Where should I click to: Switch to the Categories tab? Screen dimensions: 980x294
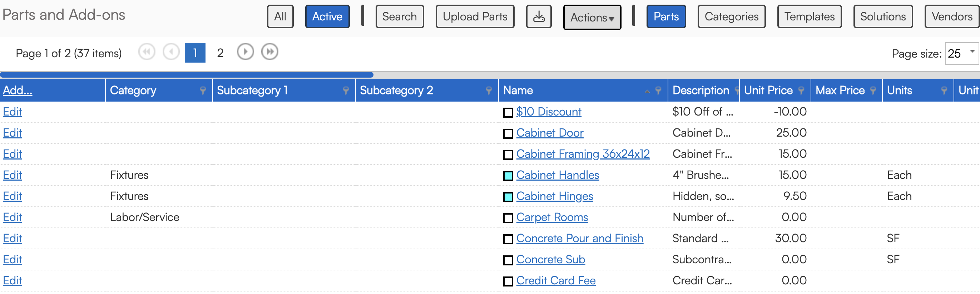731,16
